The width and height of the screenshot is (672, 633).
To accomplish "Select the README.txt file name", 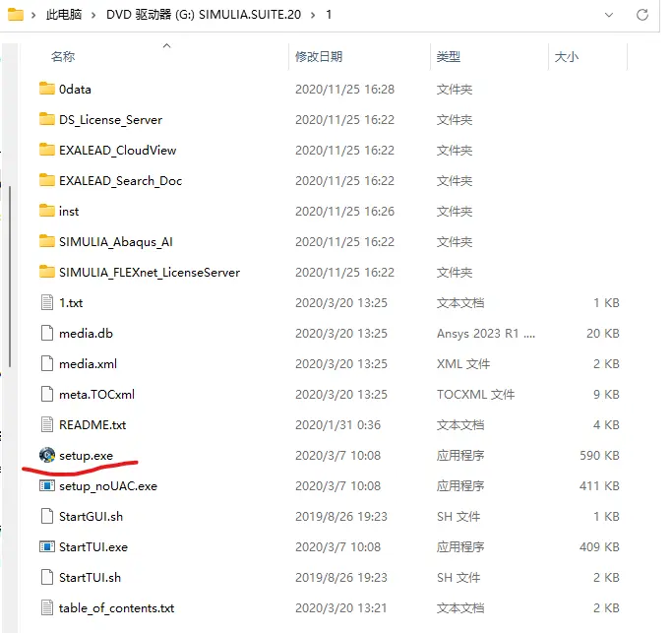I will click(x=92, y=424).
